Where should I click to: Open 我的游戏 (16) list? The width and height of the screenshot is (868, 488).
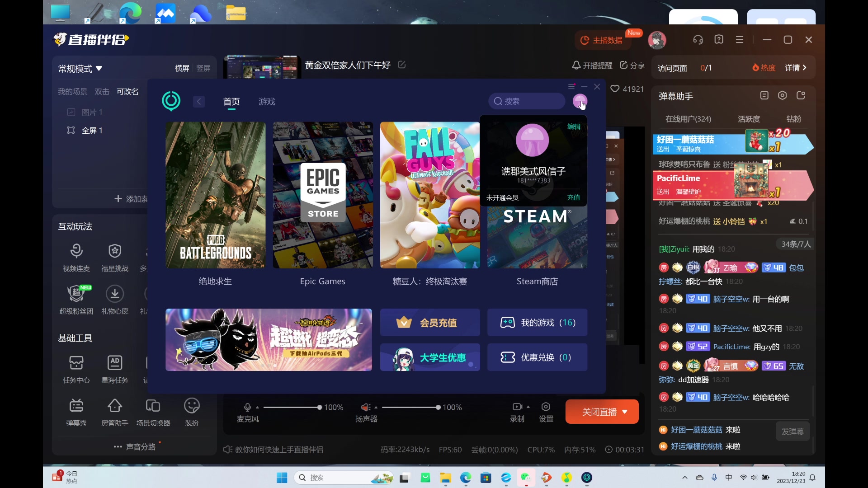[538, 323]
